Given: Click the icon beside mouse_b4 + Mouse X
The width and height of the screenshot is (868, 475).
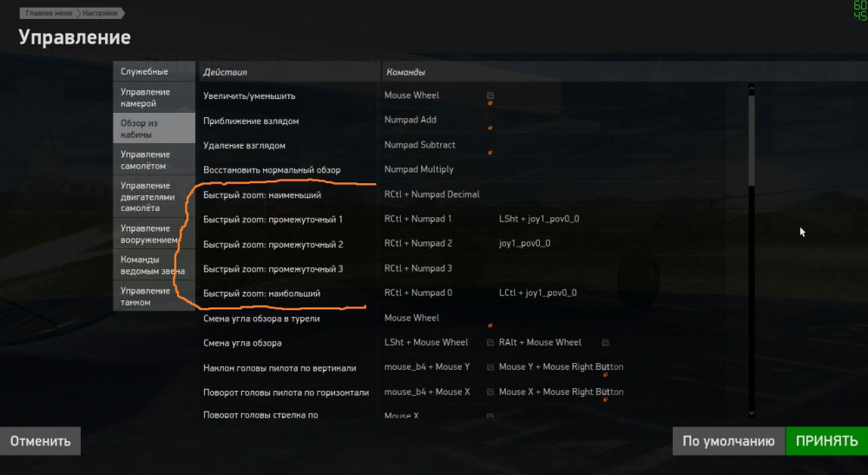Looking at the screenshot, I should (490, 393).
